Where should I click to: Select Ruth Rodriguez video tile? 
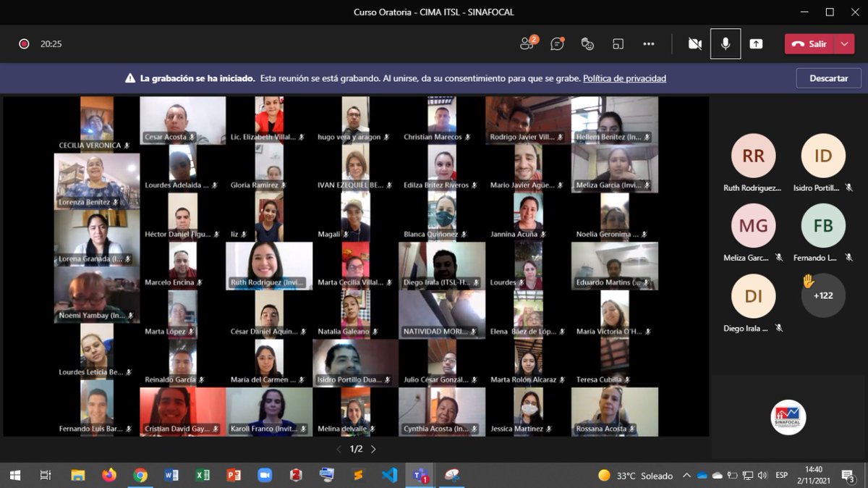click(269, 266)
